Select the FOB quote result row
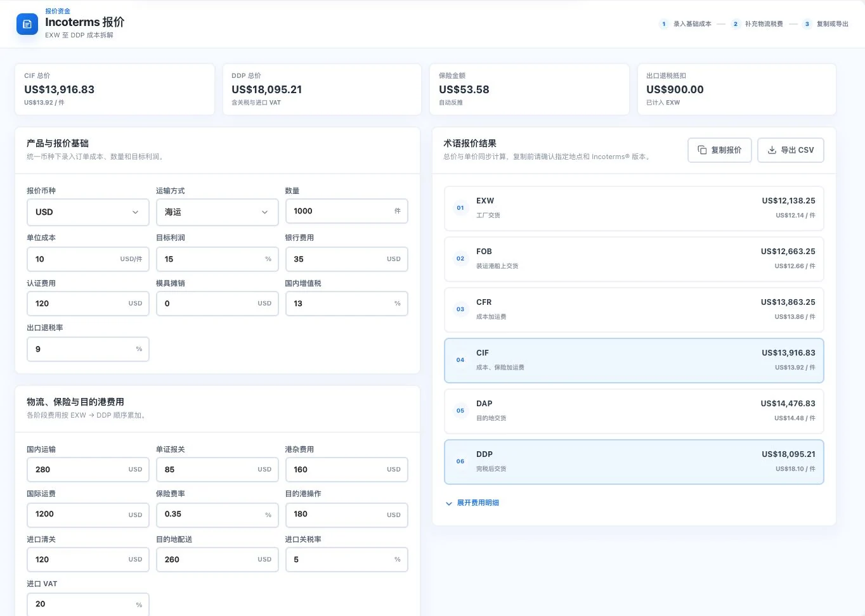The width and height of the screenshot is (865, 616). point(634,259)
